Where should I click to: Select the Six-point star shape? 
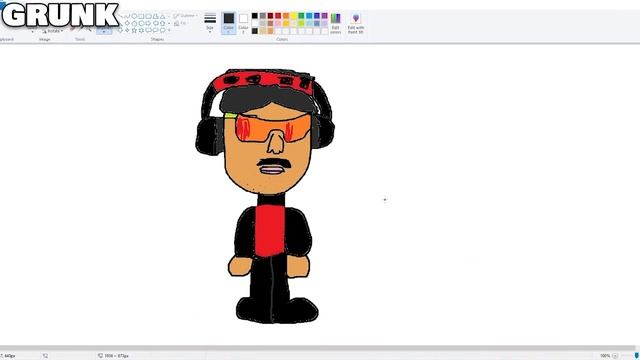pyautogui.click(x=142, y=30)
